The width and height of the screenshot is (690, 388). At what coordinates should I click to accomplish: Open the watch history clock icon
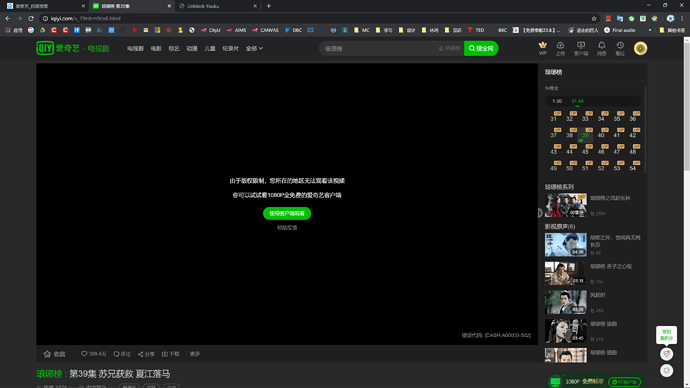coord(620,48)
